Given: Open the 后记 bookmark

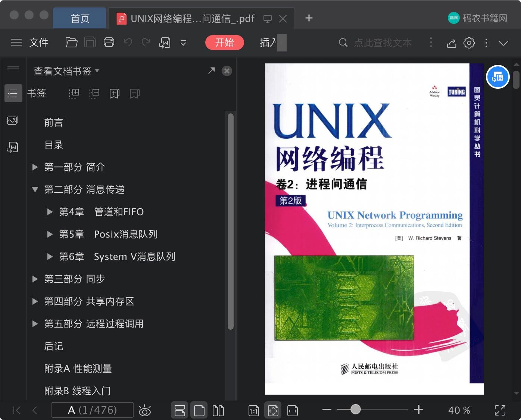Looking at the screenshot, I should click(54, 346).
